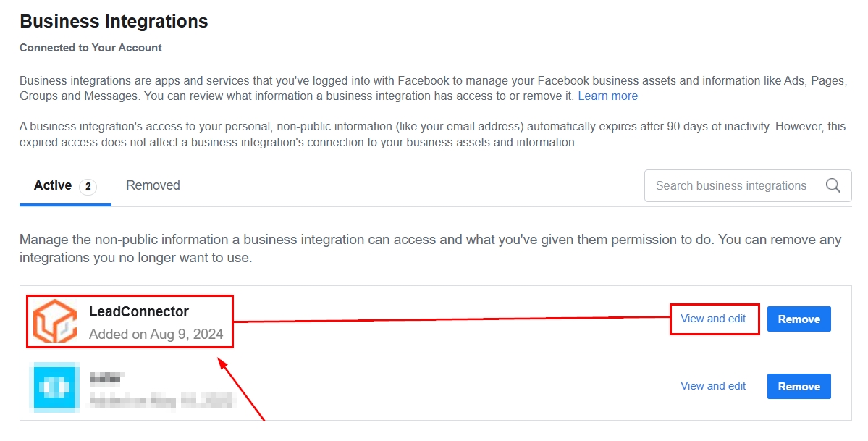The width and height of the screenshot is (868, 441).
Task: Remove the LeadConnector integration
Action: pos(799,319)
